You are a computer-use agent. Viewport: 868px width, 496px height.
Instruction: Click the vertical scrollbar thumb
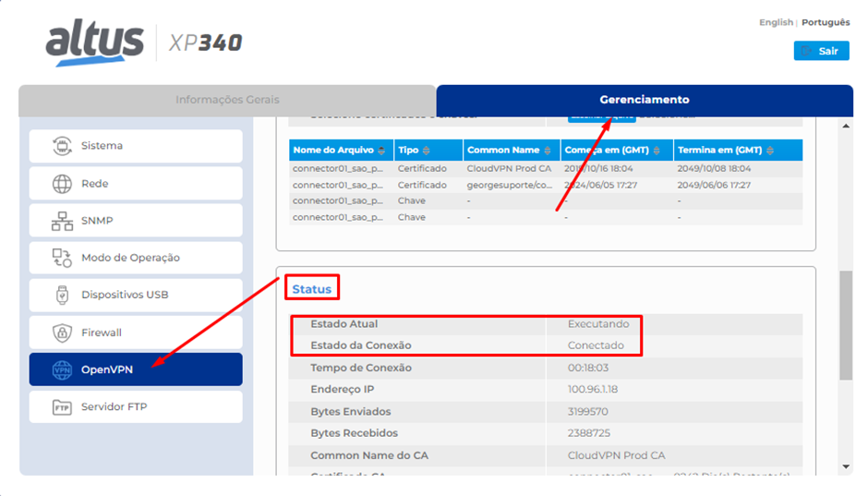[846, 325]
